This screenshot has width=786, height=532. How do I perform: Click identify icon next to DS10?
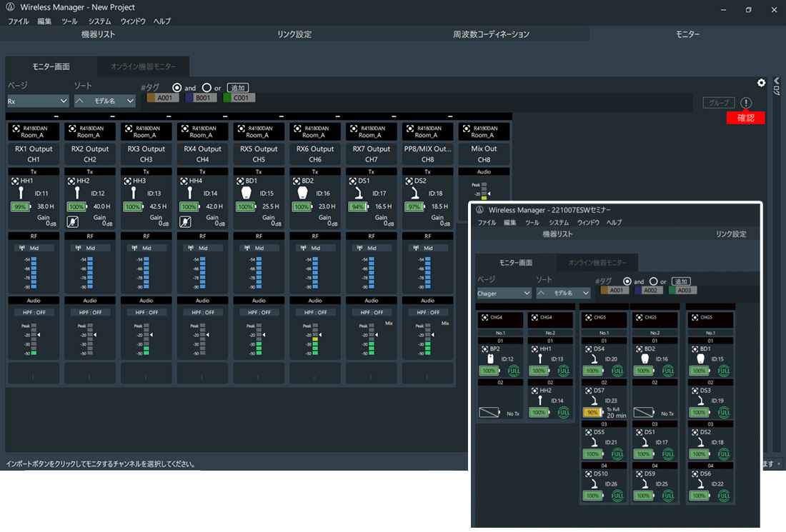pyautogui.click(x=589, y=473)
